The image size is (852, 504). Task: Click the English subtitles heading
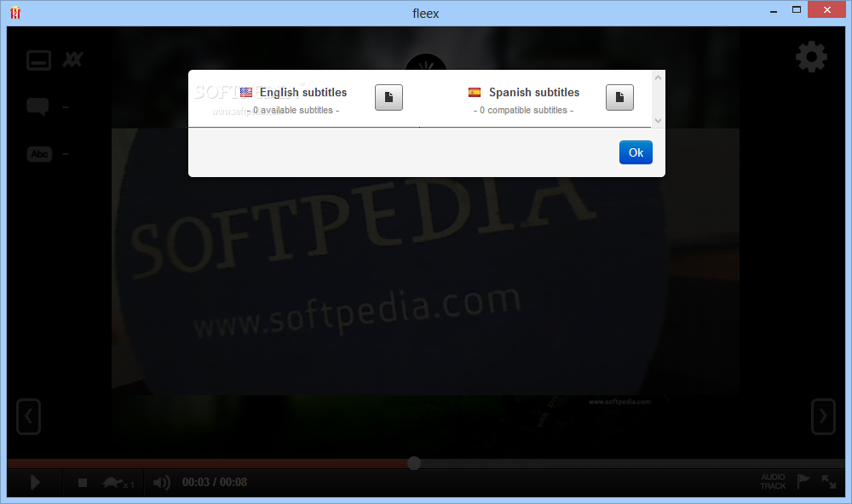point(303,92)
